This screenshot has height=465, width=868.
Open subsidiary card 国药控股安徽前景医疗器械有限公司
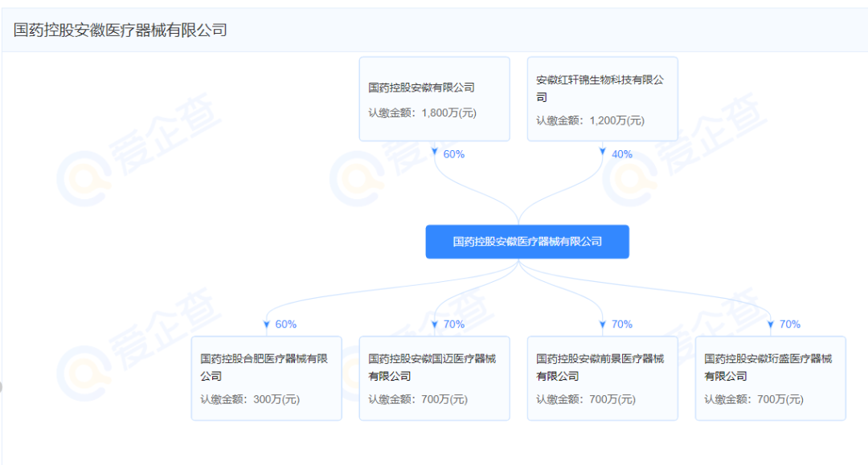click(602, 378)
